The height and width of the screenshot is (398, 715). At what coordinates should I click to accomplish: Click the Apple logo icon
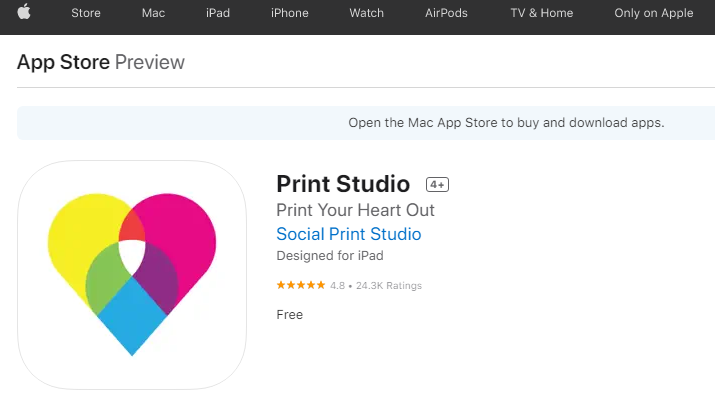point(24,12)
